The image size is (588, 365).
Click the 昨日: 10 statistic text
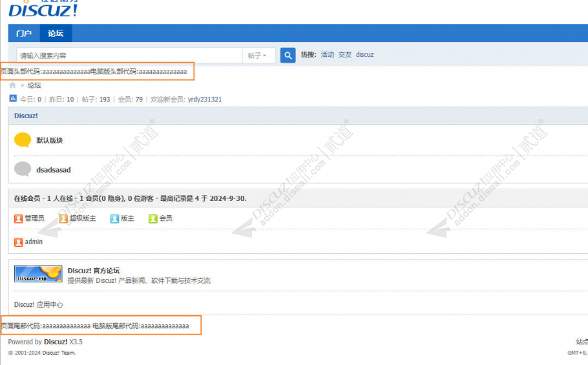[x=61, y=99]
